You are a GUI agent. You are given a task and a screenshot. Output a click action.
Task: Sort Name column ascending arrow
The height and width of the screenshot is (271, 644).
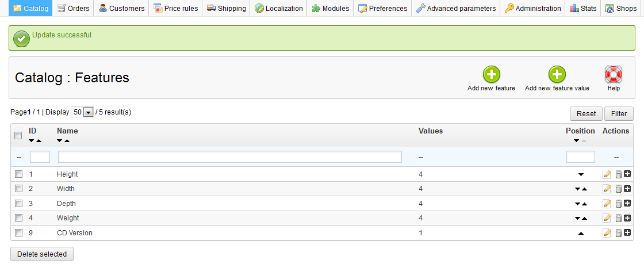(x=67, y=141)
